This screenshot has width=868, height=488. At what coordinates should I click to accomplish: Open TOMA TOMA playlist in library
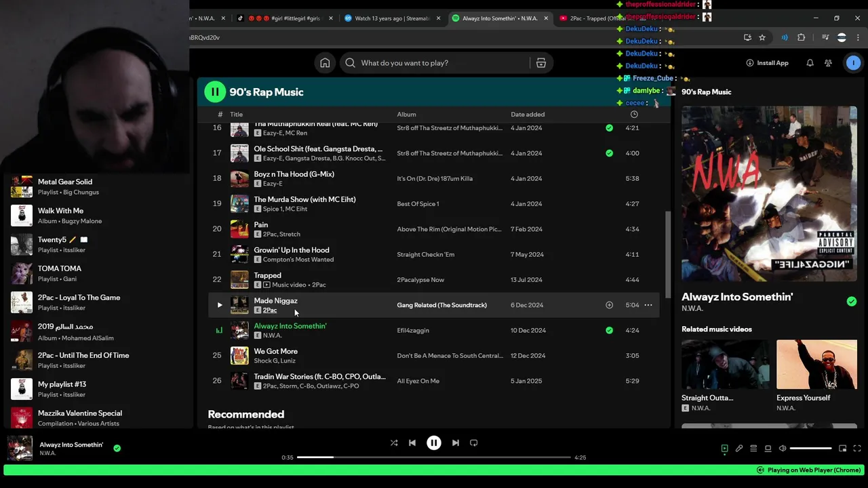98,273
